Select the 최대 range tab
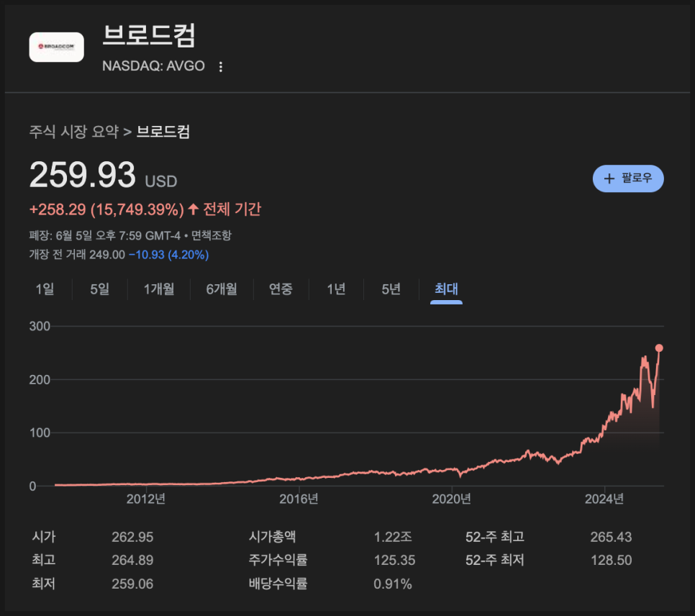The image size is (695, 616). 446,289
